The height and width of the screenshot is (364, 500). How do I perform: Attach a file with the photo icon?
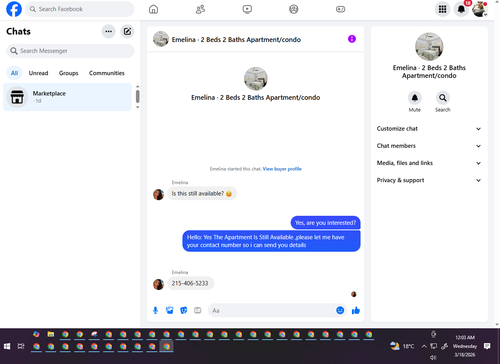(170, 311)
